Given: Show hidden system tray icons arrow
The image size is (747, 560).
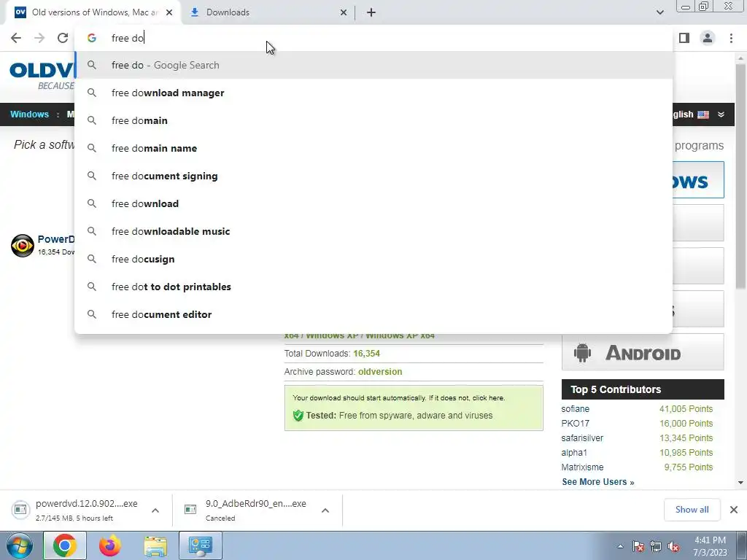Looking at the screenshot, I should [620, 546].
